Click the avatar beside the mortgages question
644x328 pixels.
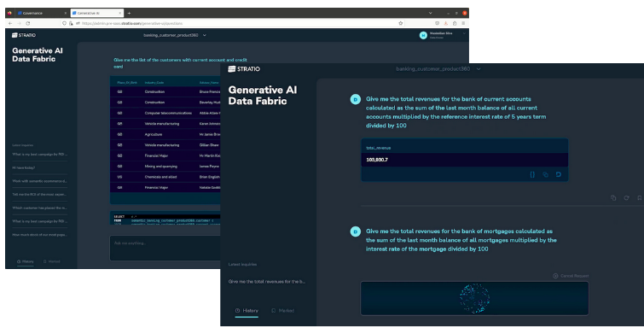pyautogui.click(x=356, y=231)
